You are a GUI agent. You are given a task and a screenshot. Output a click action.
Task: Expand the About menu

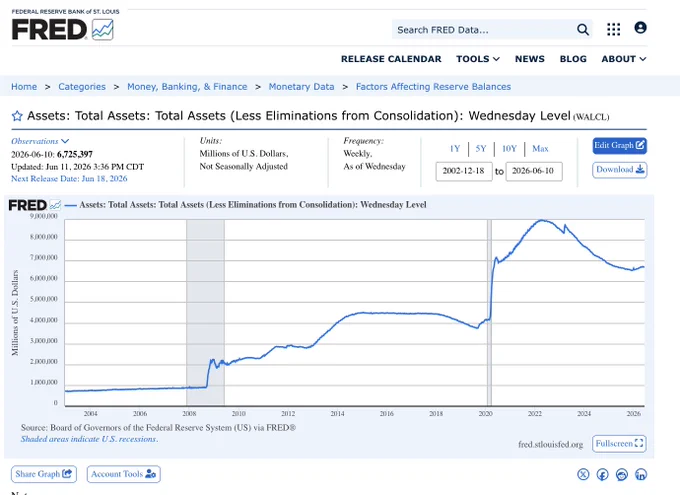(623, 59)
